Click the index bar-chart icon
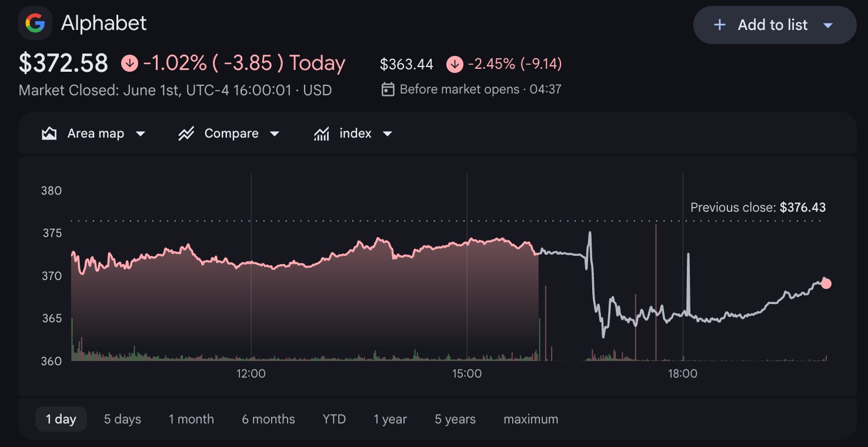Viewport: 868px width, 447px height. [x=321, y=134]
